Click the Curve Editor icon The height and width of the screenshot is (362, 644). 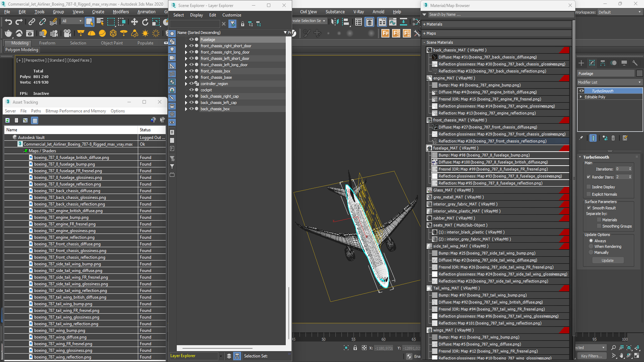click(x=392, y=22)
